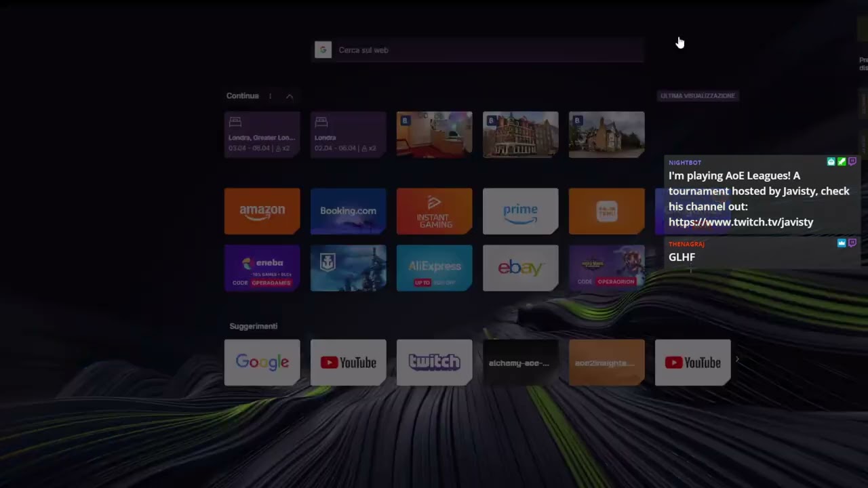Click the THENAGRAJ username in chat
The image size is (868, 488).
point(686,244)
